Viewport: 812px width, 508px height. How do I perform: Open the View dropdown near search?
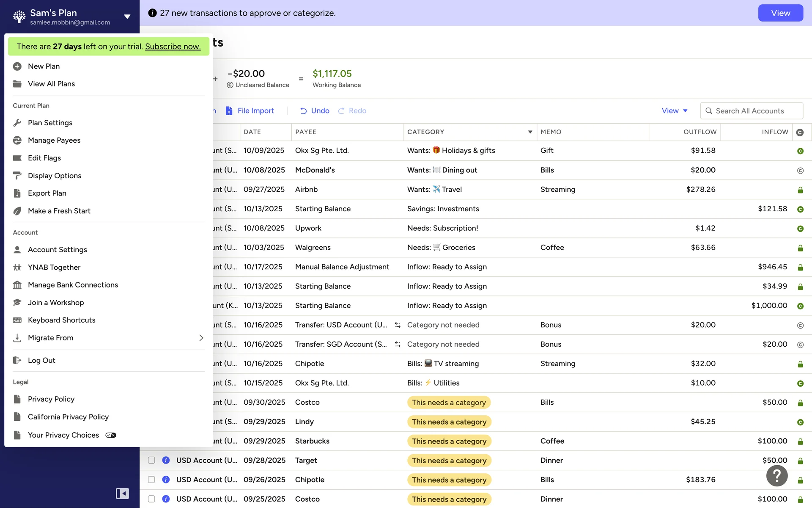click(x=675, y=111)
